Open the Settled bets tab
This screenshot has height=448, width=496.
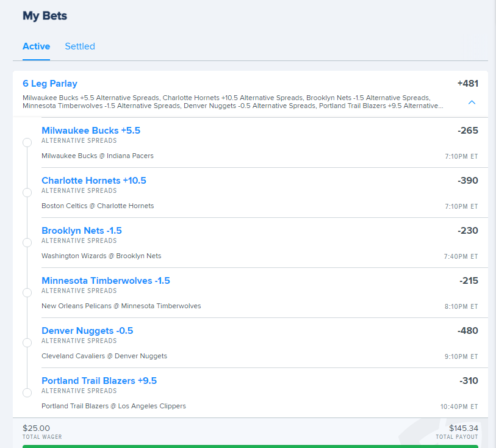coord(80,46)
